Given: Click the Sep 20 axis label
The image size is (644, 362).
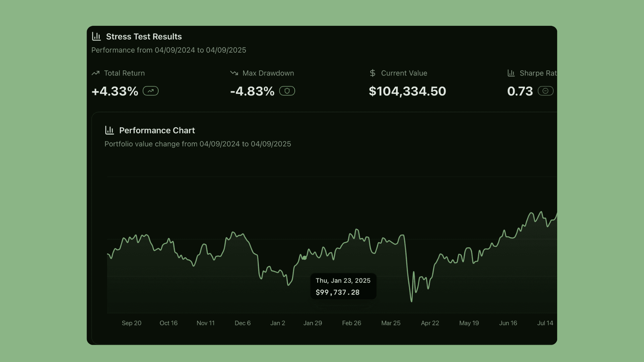Looking at the screenshot, I should pyautogui.click(x=131, y=323).
